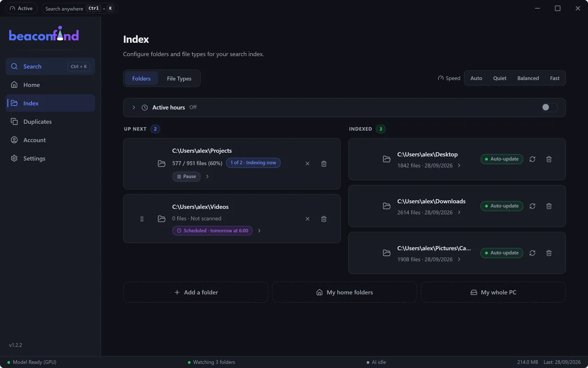The width and height of the screenshot is (588, 368).
Task: Select the Folders tab
Action: 141,79
